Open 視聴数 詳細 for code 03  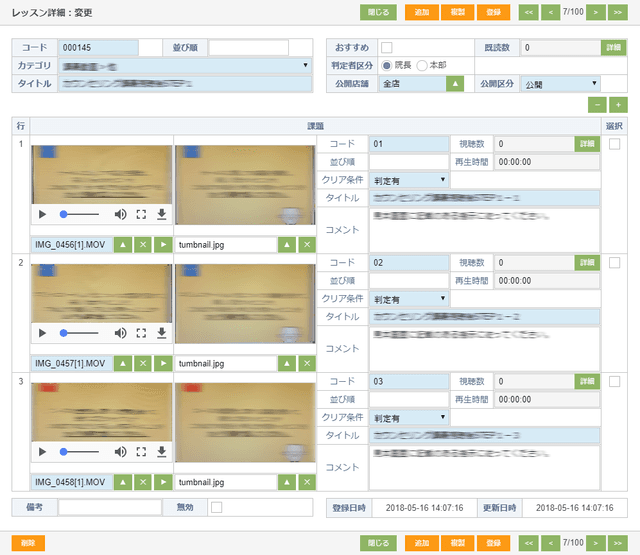[x=587, y=382]
